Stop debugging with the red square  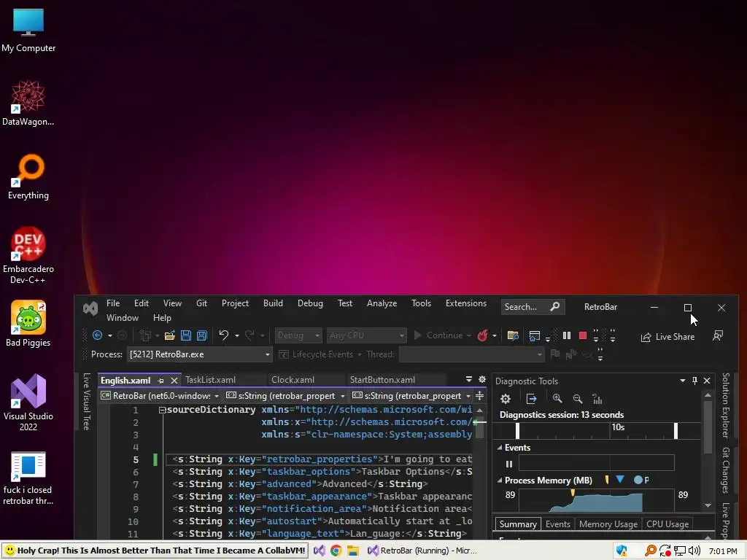coord(582,335)
